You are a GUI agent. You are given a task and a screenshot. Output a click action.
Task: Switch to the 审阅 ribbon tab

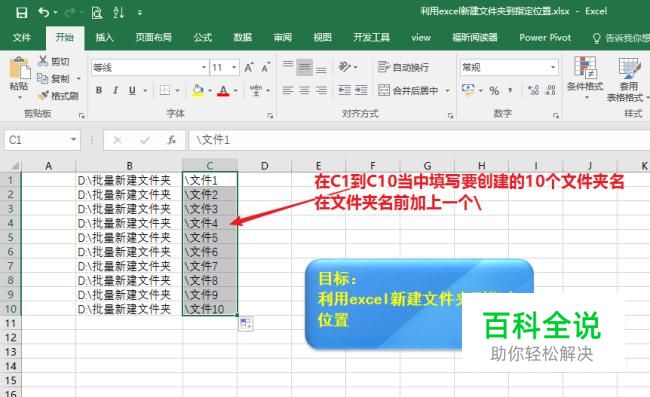(x=283, y=38)
